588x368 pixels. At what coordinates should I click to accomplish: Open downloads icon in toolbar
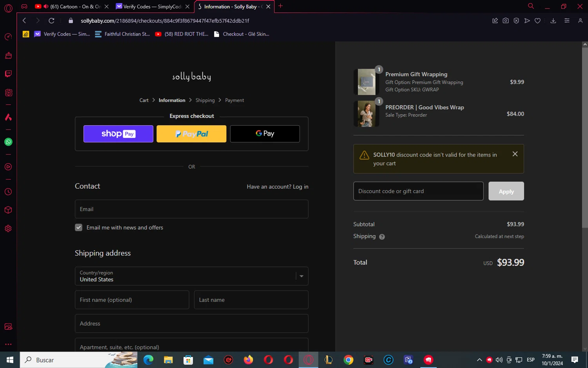click(553, 21)
